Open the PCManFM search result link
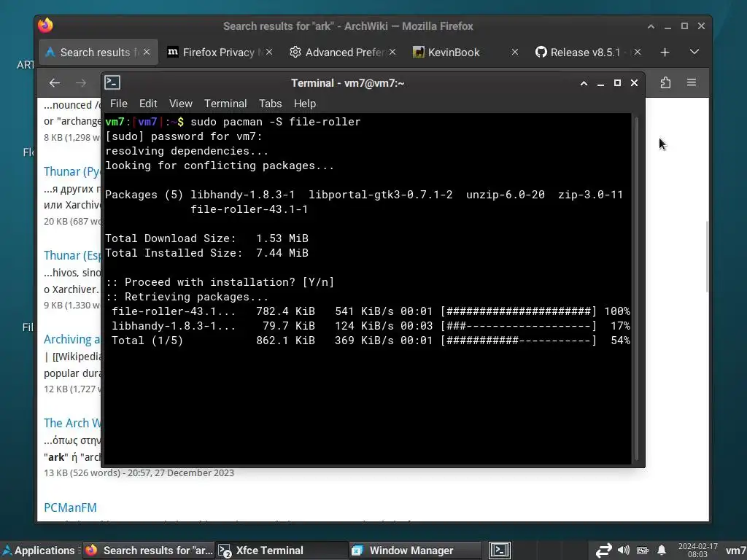Viewport: 747px width, 560px height. click(x=70, y=507)
